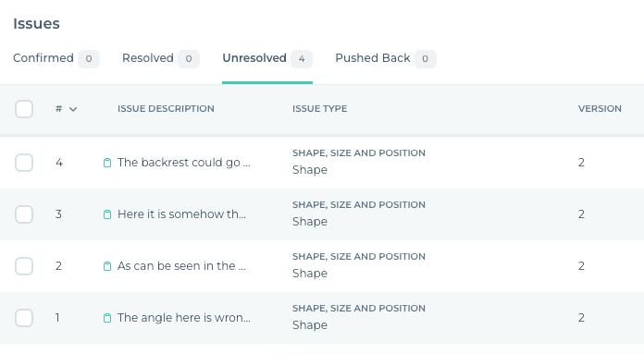Check the box for issue 4
The image size is (644, 354).
24,163
